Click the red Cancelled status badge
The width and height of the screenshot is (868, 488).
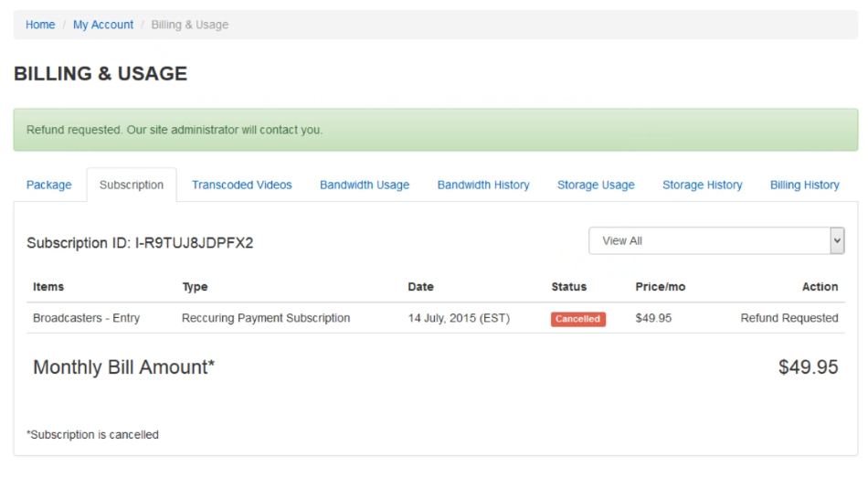[x=578, y=319]
